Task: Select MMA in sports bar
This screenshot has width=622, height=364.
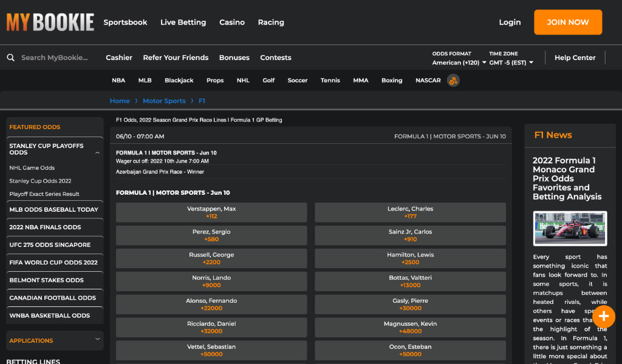Action: coord(361,81)
